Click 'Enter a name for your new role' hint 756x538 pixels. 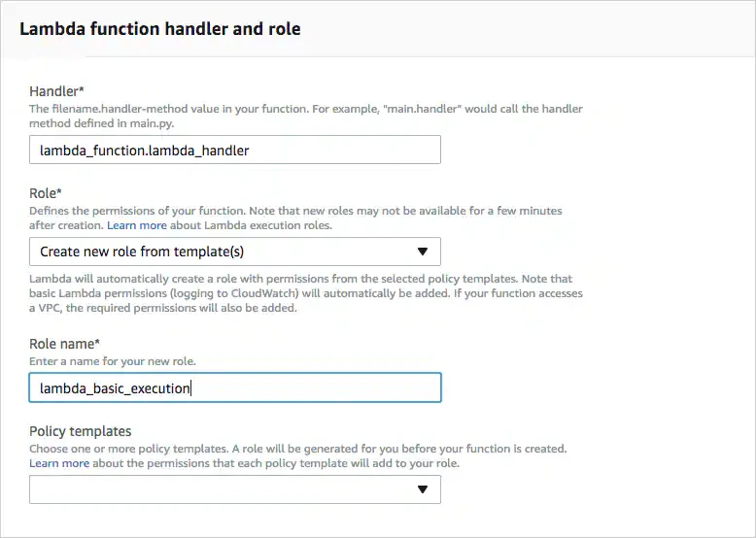(x=113, y=361)
